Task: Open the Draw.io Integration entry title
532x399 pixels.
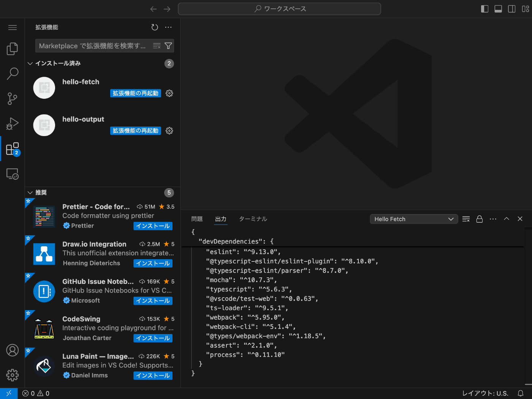Action: click(94, 244)
